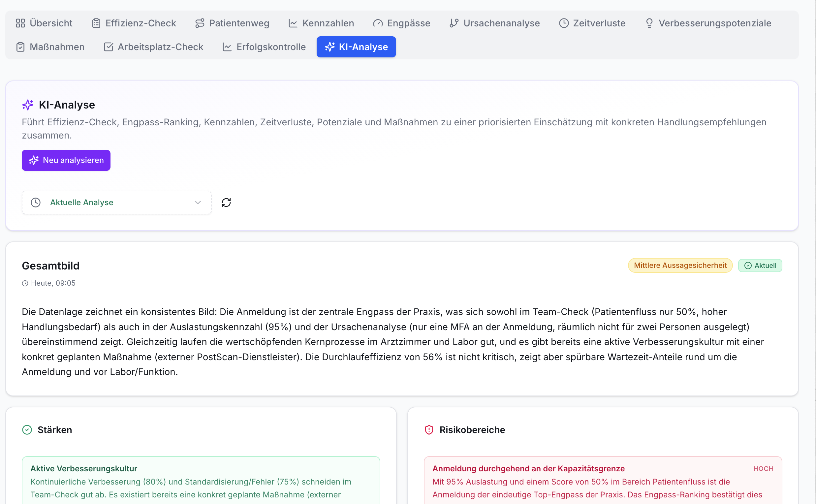
Task: Click the Anmeldung durchgehend an der Kapazitätsgrenze title
Action: click(528, 469)
